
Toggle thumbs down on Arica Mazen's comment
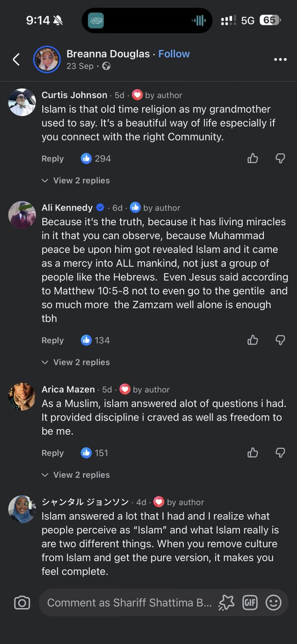click(x=280, y=453)
